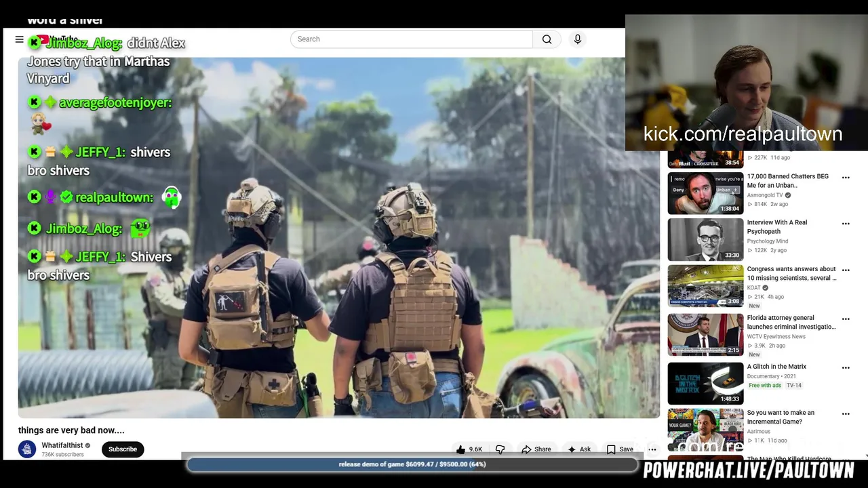Click the main video player frame
This screenshot has height=488, width=868.
tap(338, 237)
